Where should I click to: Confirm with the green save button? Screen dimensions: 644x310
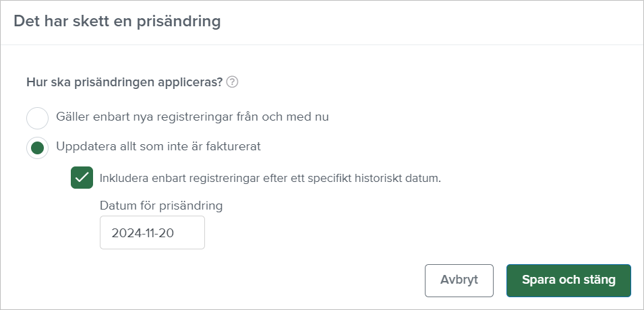coord(568,280)
